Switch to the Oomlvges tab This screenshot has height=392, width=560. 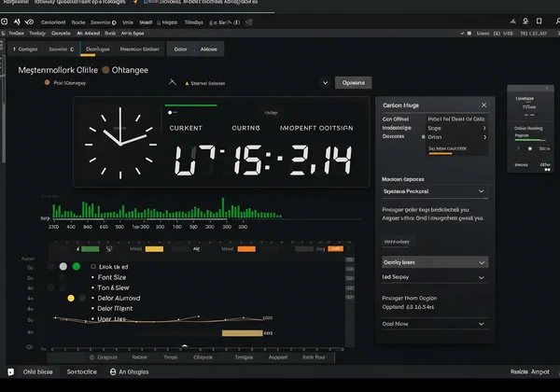pos(97,49)
